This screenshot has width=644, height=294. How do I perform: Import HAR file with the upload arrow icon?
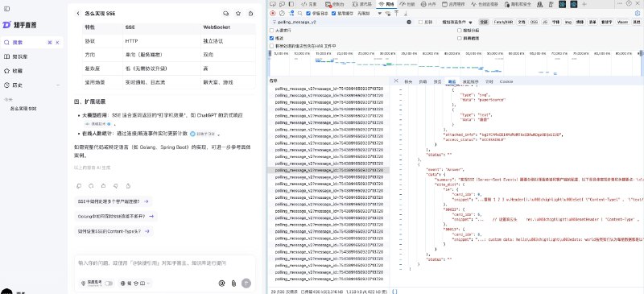tap(397, 13)
